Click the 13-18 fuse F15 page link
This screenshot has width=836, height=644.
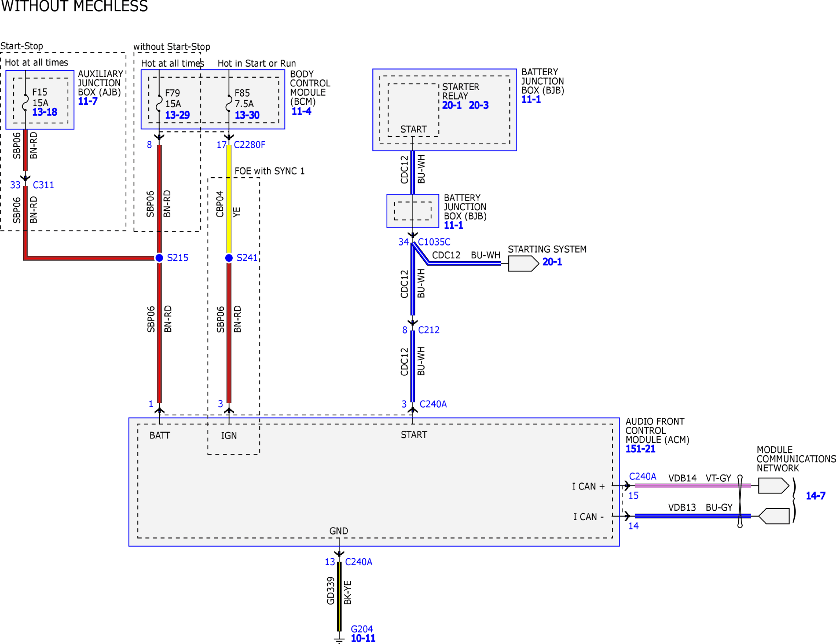44,112
